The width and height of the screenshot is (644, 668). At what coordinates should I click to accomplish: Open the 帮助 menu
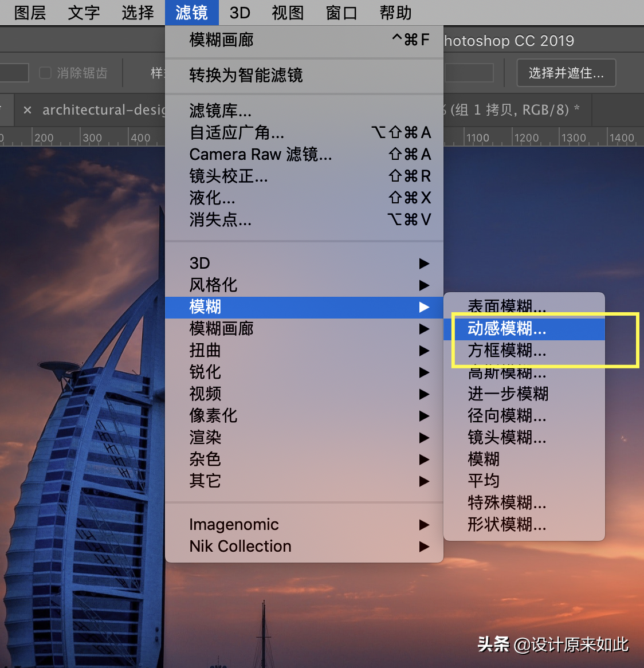click(396, 13)
